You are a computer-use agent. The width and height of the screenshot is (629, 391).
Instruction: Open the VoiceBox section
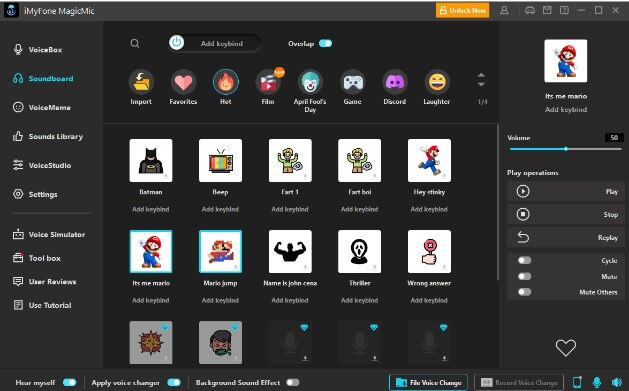pyautogui.click(x=37, y=50)
